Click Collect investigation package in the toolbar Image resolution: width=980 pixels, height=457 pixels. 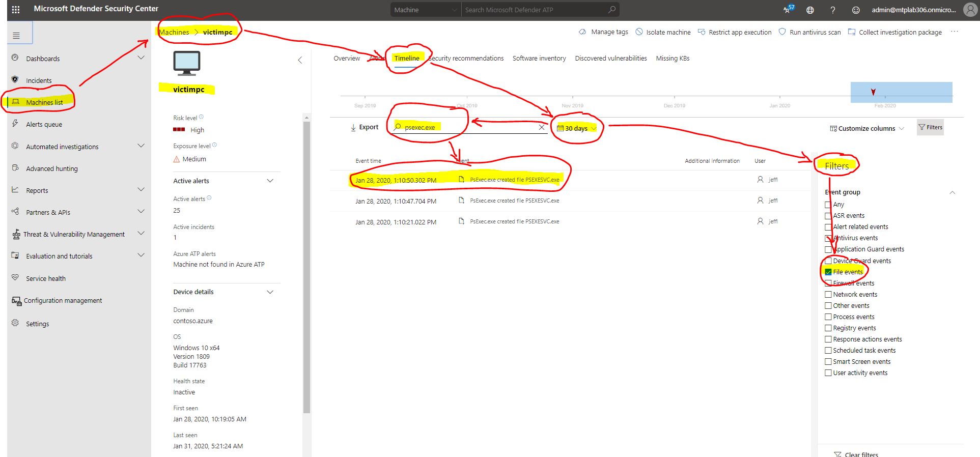[x=894, y=32]
